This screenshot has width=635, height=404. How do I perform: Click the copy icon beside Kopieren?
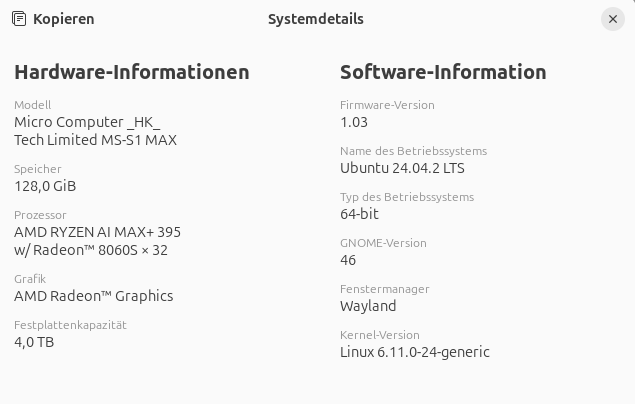tap(19, 19)
